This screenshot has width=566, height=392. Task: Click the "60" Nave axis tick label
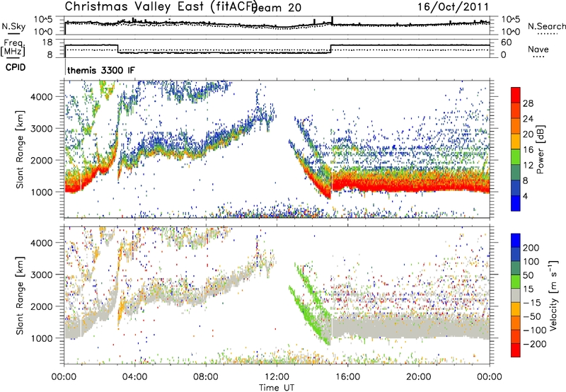507,42
